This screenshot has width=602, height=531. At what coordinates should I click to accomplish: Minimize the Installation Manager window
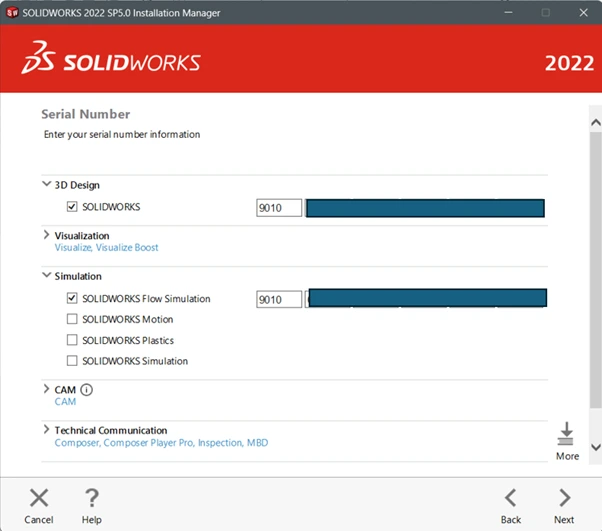508,12
